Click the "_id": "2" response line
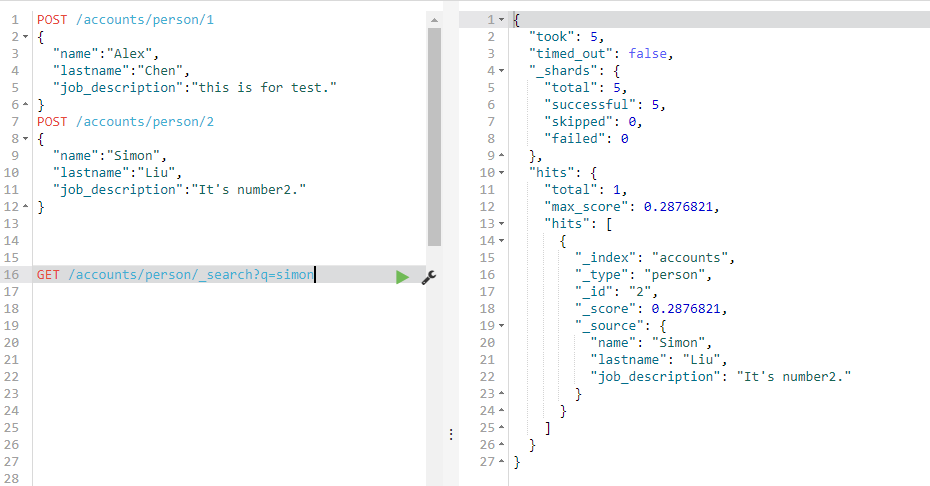Screen dimensions: 930x486 coord(616,292)
